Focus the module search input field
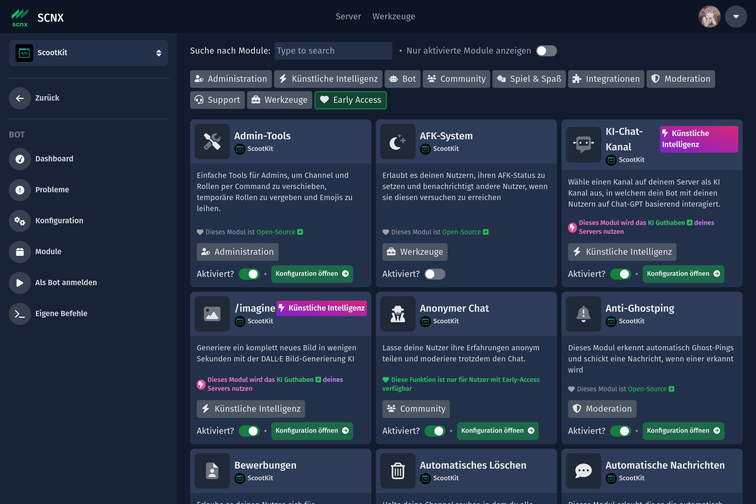Viewport: 756px width, 504px height. click(332, 51)
